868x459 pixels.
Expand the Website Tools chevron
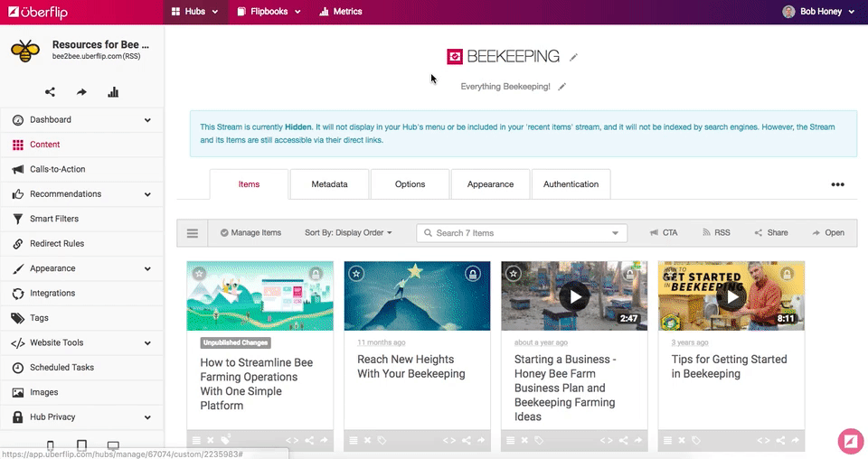(x=147, y=342)
